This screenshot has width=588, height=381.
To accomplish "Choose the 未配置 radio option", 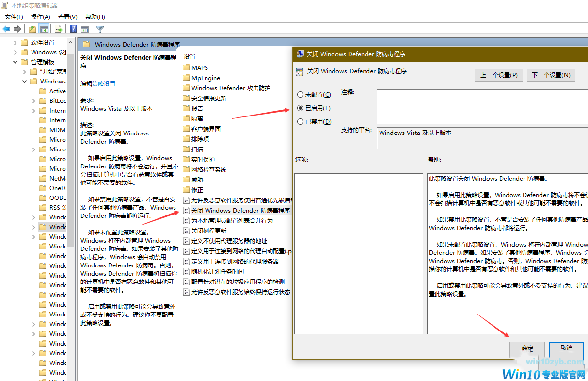I will point(301,94).
